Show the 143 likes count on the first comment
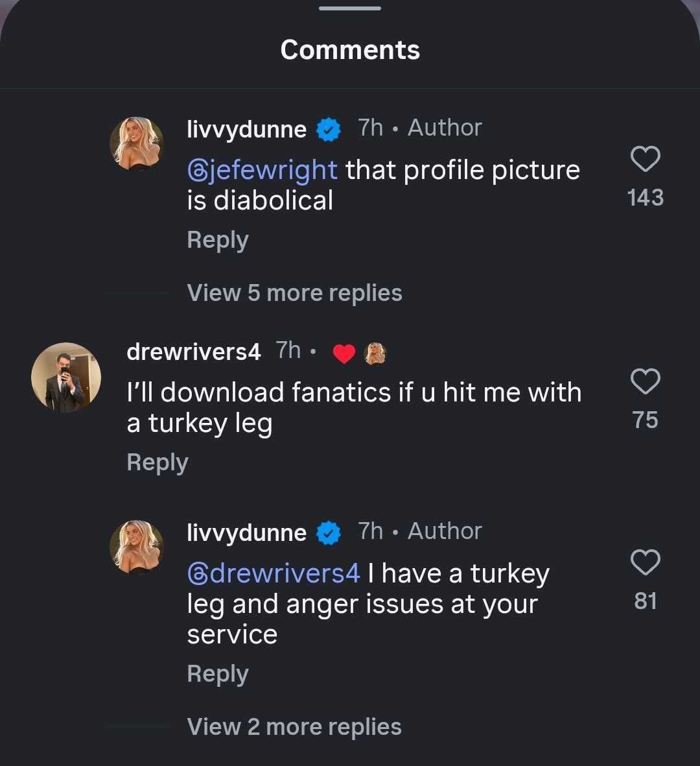 point(645,198)
